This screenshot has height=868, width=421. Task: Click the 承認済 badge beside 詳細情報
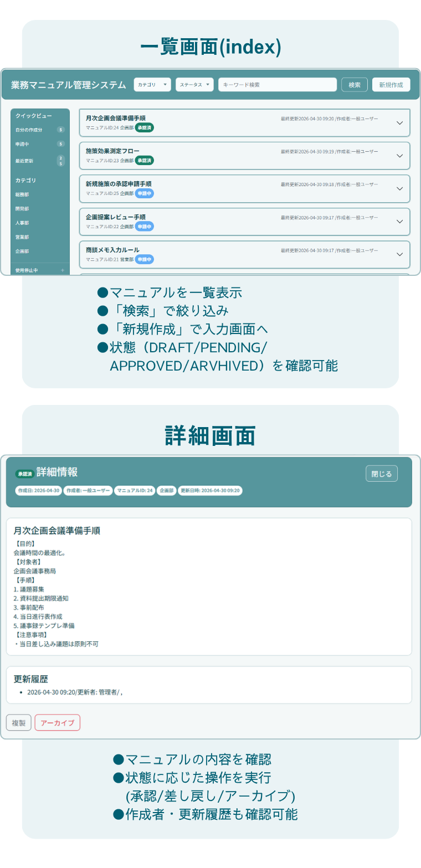click(x=25, y=474)
